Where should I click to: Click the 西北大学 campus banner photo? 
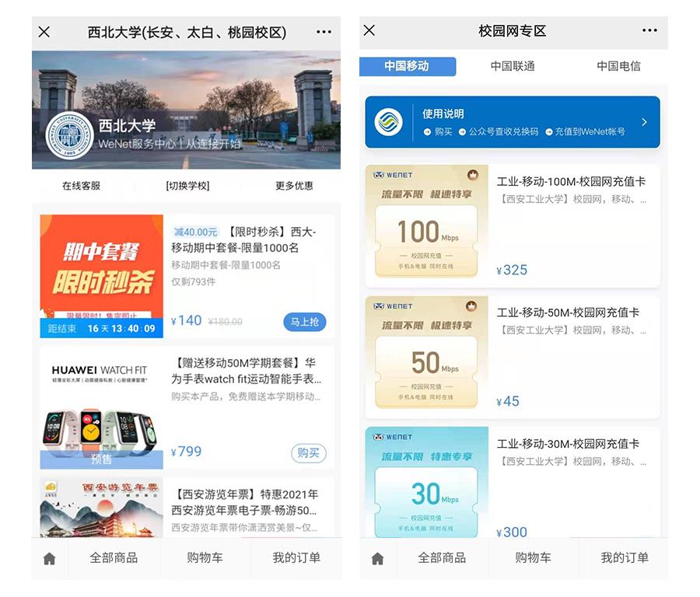(186, 110)
